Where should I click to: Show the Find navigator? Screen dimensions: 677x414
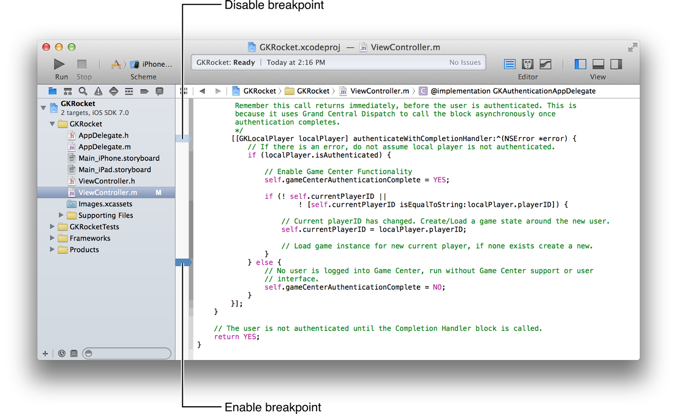click(83, 91)
